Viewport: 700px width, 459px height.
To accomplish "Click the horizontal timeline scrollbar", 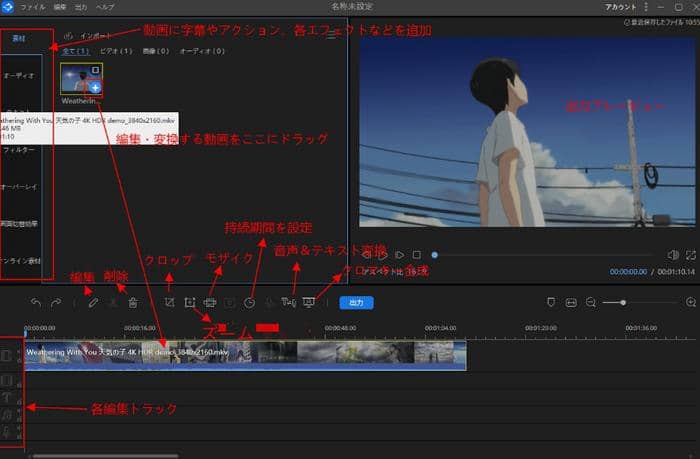I will (106, 456).
